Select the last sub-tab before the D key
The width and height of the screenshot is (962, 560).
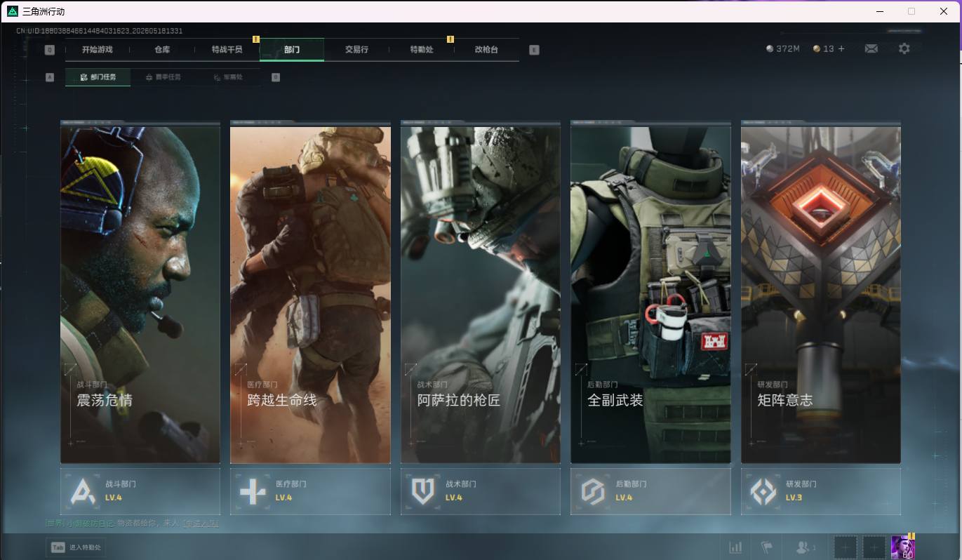coord(228,77)
